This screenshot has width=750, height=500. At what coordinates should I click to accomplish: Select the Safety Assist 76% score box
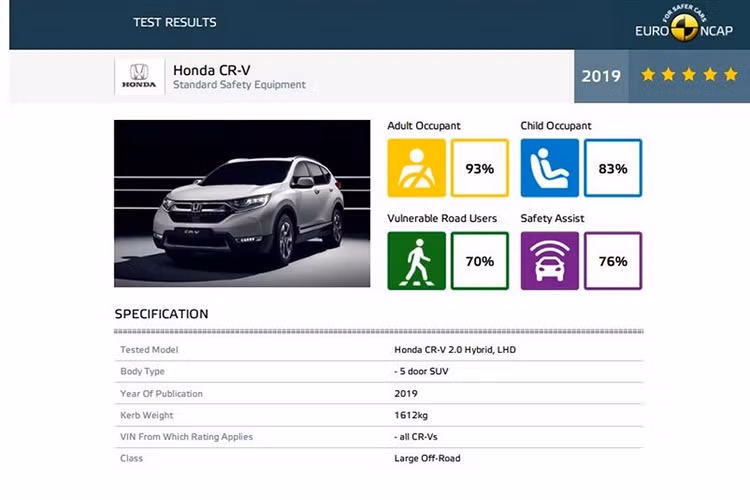(x=613, y=261)
